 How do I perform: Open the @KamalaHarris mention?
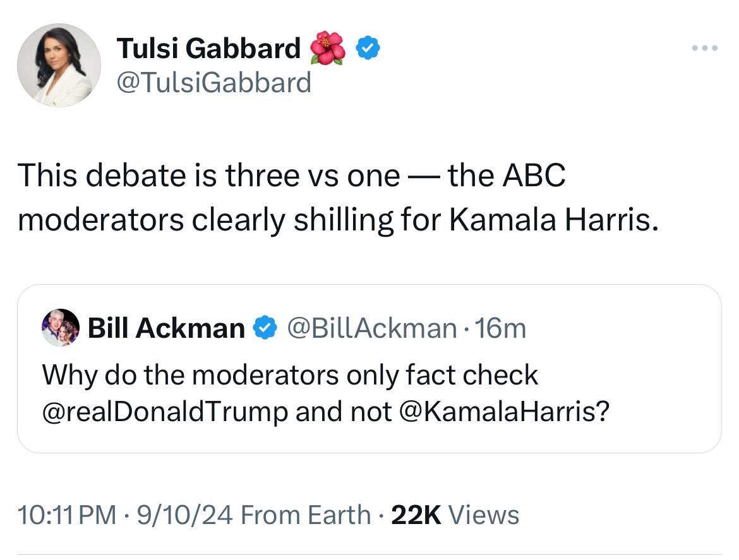point(503,412)
